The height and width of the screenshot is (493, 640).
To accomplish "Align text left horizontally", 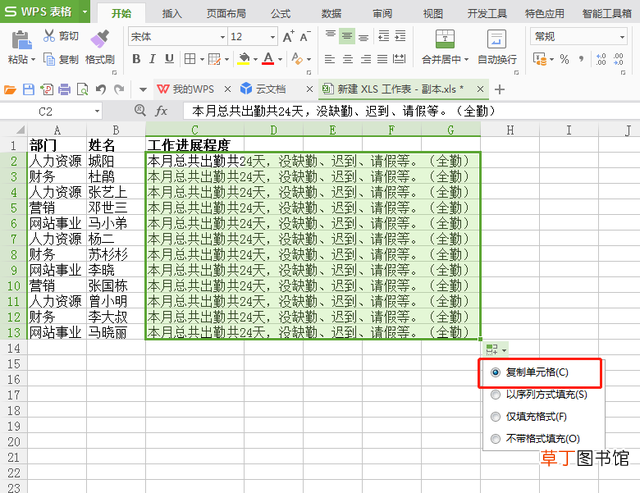I will (330, 59).
